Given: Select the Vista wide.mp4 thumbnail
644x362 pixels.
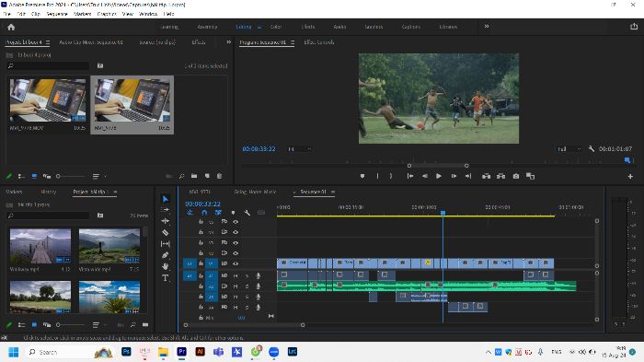Looking at the screenshot, I should click(109, 246).
